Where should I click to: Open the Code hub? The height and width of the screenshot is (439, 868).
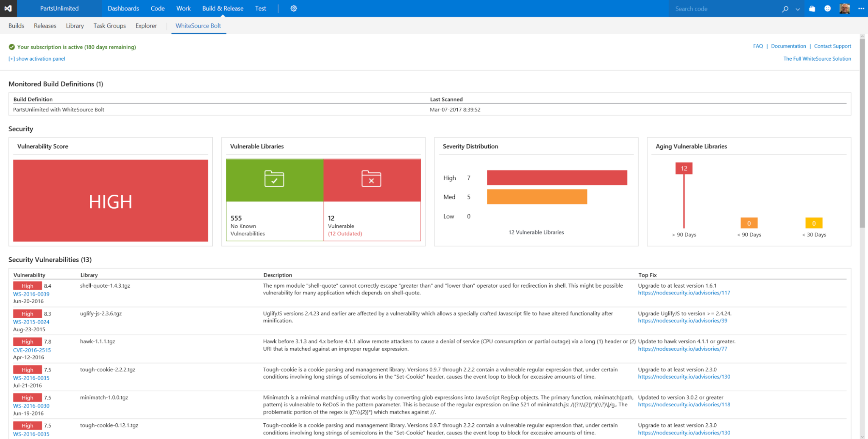[158, 8]
